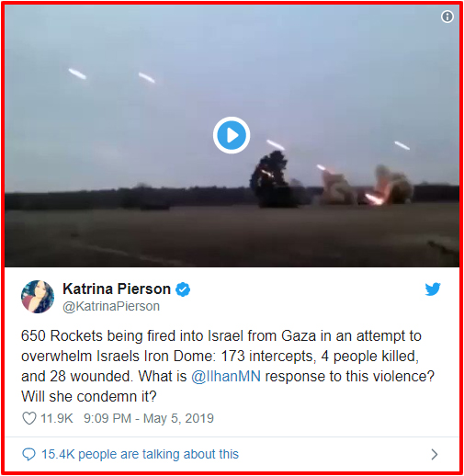Click the @KatrinaPierson handle
This screenshot has height=476, width=464.
point(111,306)
